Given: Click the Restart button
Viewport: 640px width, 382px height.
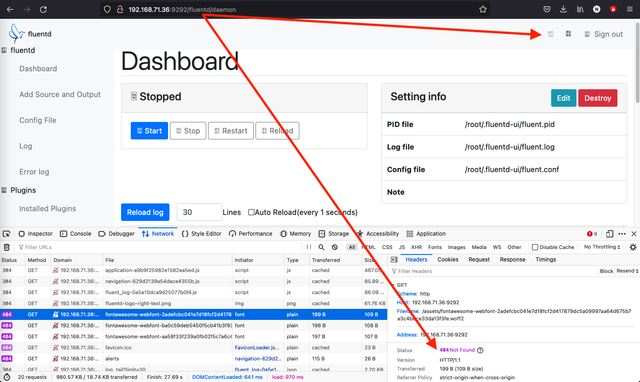Looking at the screenshot, I should 231,131.
